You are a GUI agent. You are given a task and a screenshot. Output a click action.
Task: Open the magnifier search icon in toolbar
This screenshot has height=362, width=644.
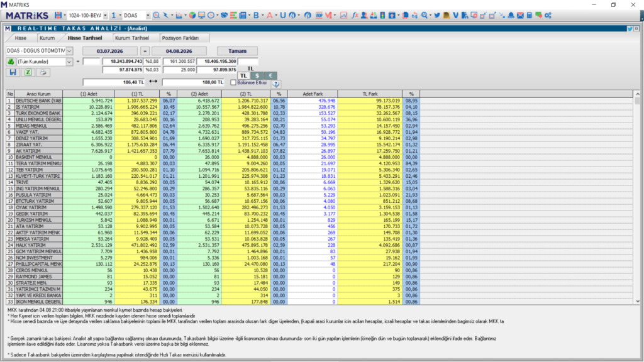[156, 15]
